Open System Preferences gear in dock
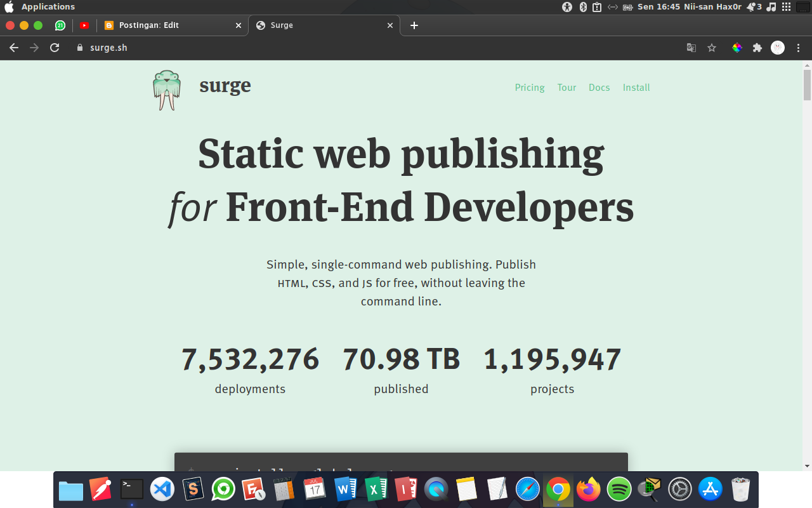Image resolution: width=812 pixels, height=508 pixels. point(680,490)
